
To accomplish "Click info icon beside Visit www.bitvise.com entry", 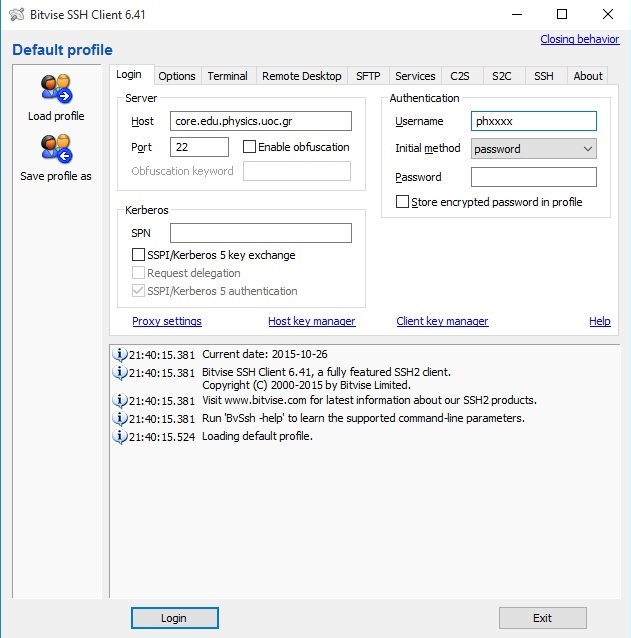I will (x=119, y=401).
